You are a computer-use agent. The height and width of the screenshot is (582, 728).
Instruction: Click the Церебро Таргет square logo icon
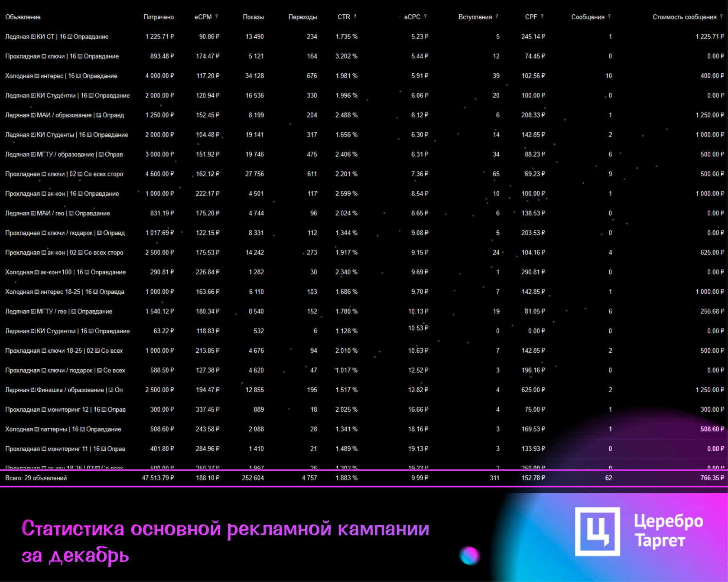(x=598, y=531)
